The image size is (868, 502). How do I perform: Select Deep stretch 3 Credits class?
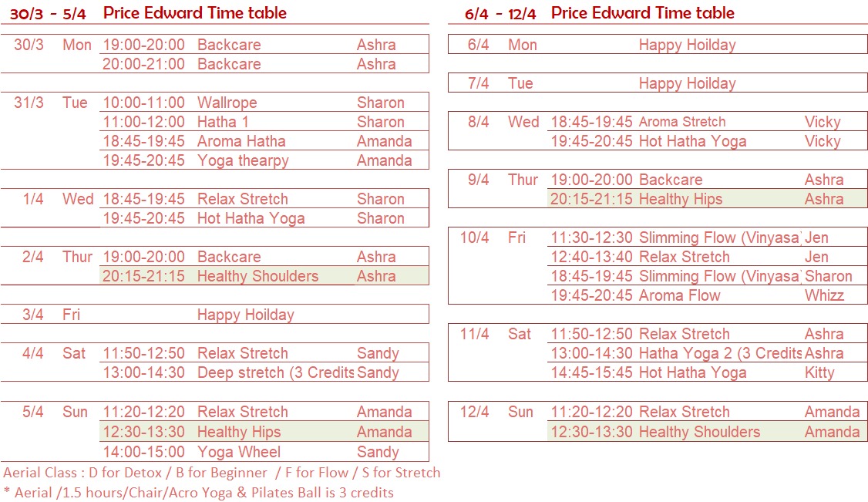coord(274,372)
